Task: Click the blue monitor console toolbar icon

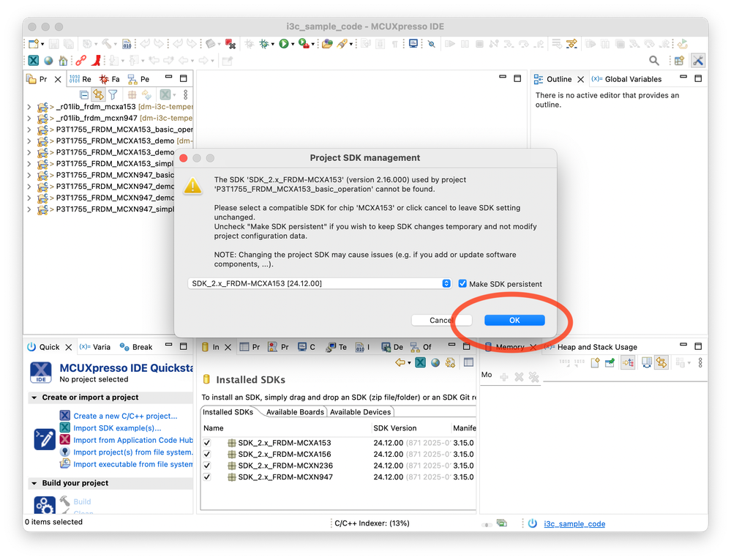Action: pyautogui.click(x=413, y=44)
